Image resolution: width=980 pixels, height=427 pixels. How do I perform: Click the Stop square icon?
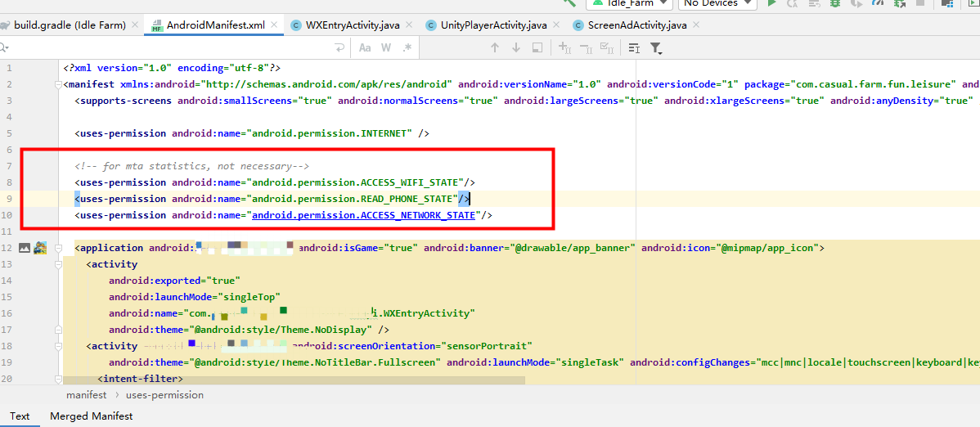coord(920,3)
